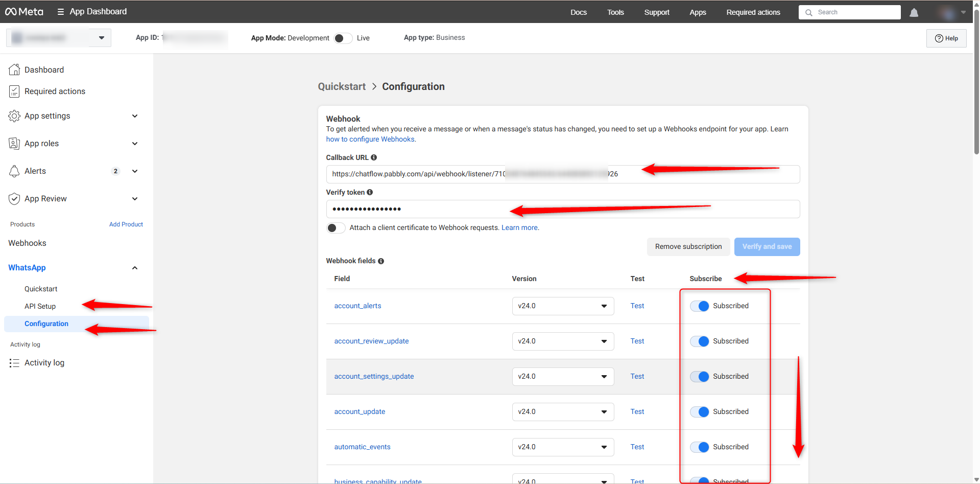Go to API Setup in sidebar

40,306
